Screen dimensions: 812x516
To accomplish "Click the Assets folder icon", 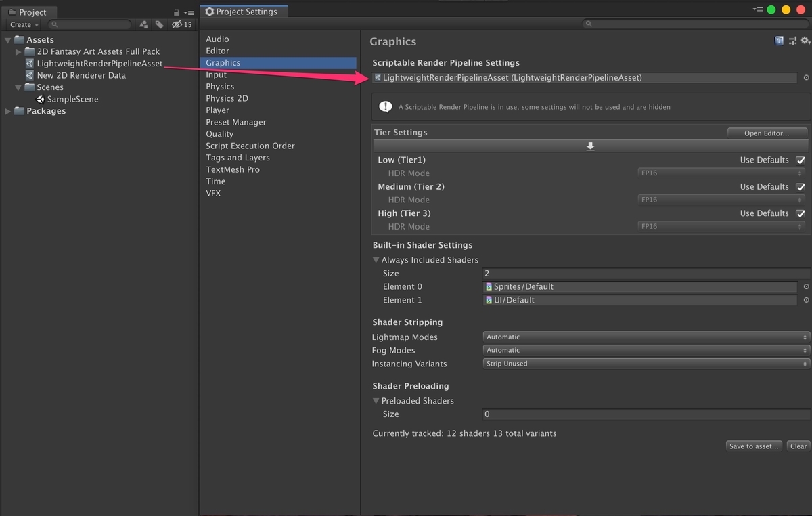I will (19, 39).
